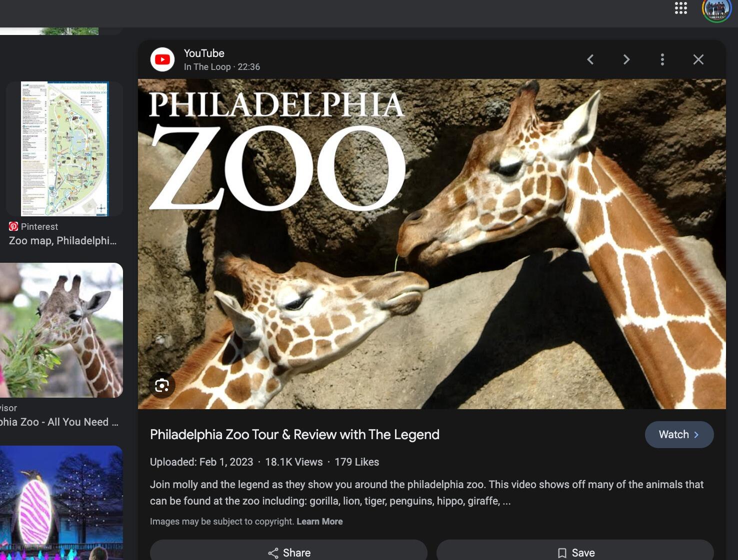Open the Learn More copyright link
Image resolution: width=738 pixels, height=560 pixels.
pos(319,522)
